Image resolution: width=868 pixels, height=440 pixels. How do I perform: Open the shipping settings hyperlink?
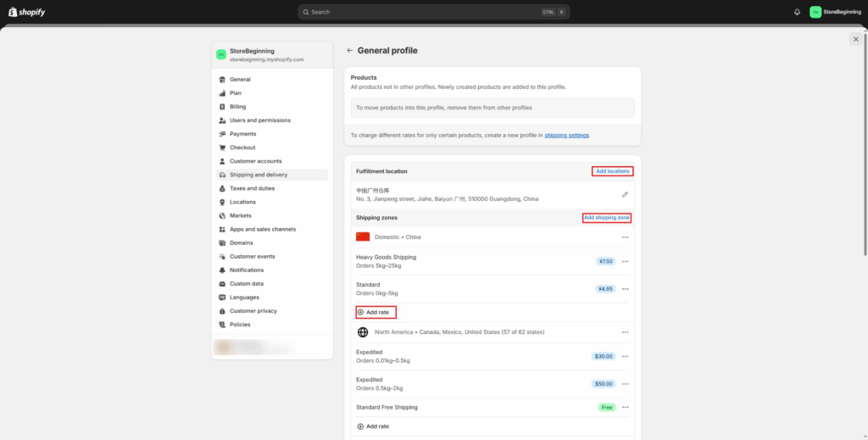[x=566, y=136]
